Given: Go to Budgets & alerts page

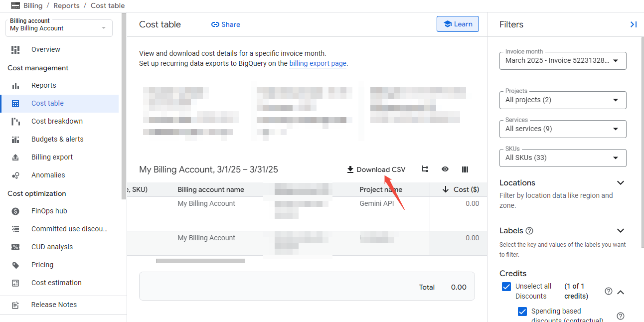Looking at the screenshot, I should (57, 139).
